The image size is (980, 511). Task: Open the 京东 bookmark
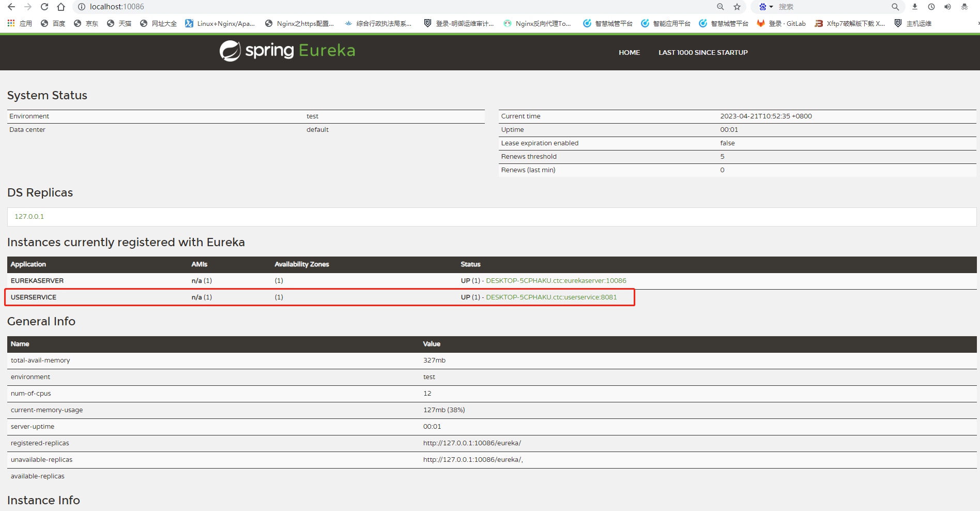coord(86,23)
